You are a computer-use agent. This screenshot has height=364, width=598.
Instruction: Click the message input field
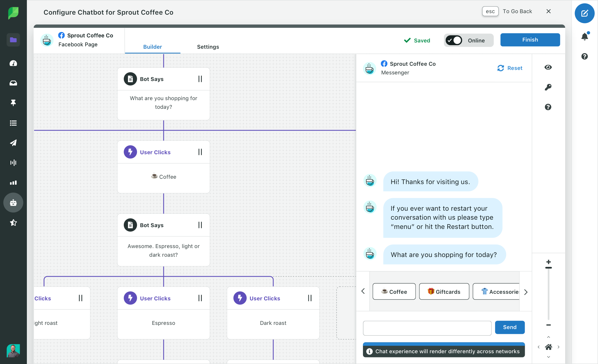tap(427, 327)
